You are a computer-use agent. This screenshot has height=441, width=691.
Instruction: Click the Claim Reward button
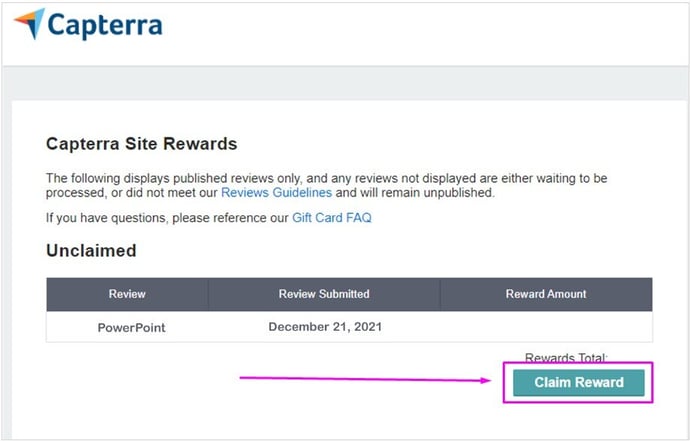(579, 382)
